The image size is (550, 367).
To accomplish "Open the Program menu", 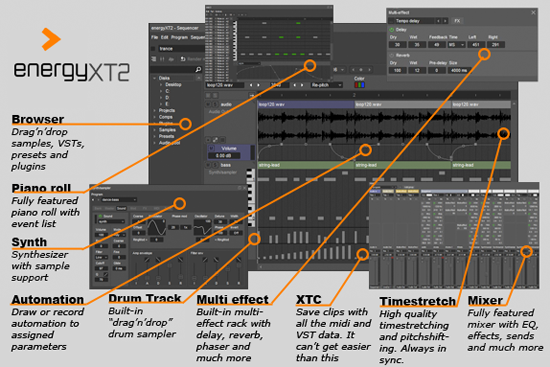I will pyautogui.click(x=180, y=37).
